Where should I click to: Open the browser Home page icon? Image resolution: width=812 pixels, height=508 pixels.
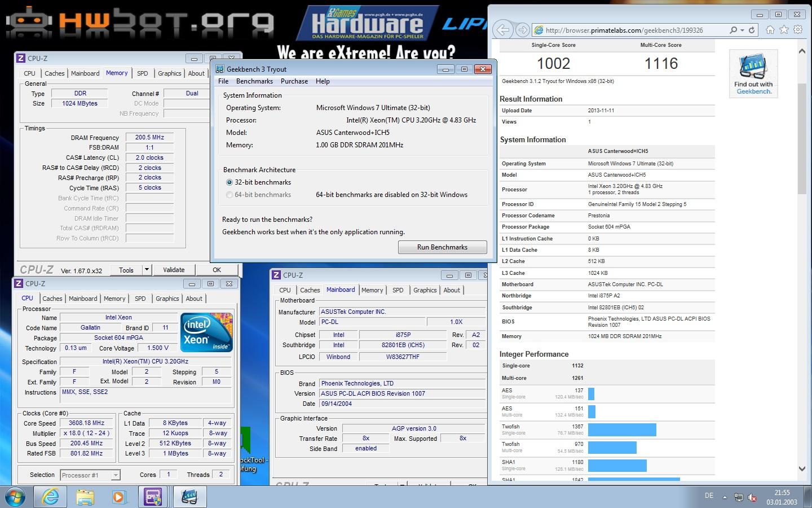(770, 30)
